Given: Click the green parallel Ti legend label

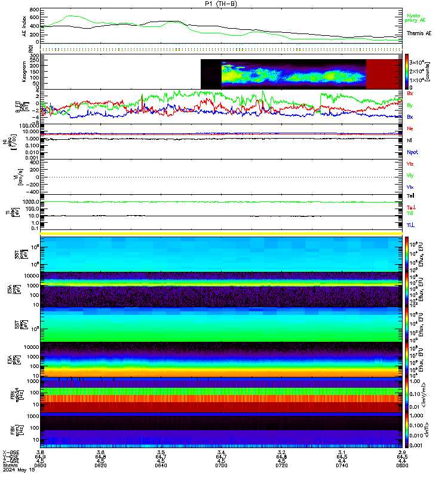Looking at the screenshot, I should click(410, 213).
